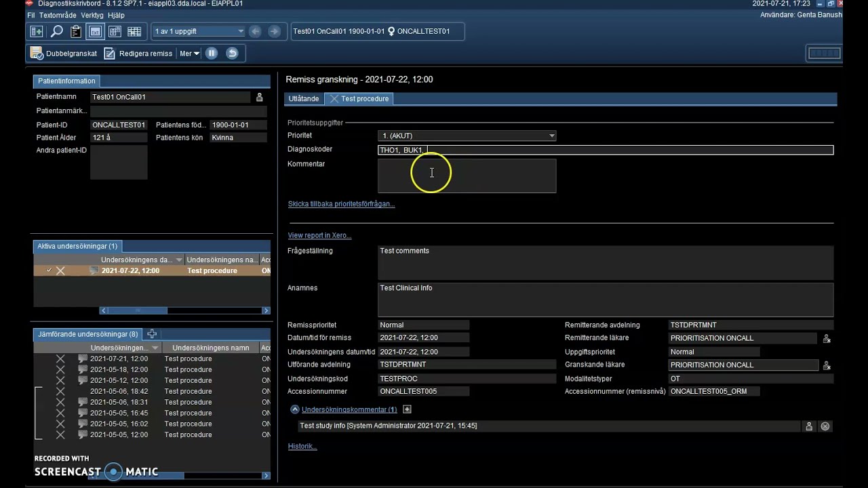Click the active studies horizontal scrollbar thumb
This screenshot has height=488, width=868.
tap(137, 310)
